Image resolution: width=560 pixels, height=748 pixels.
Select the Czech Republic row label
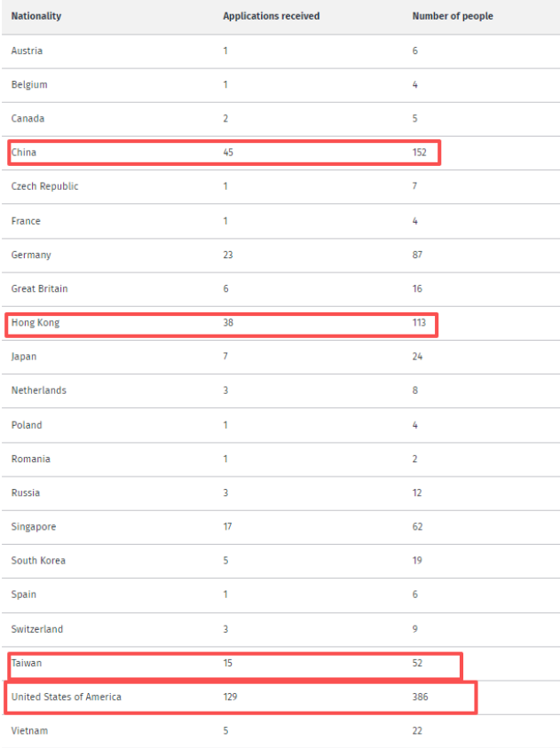44,186
